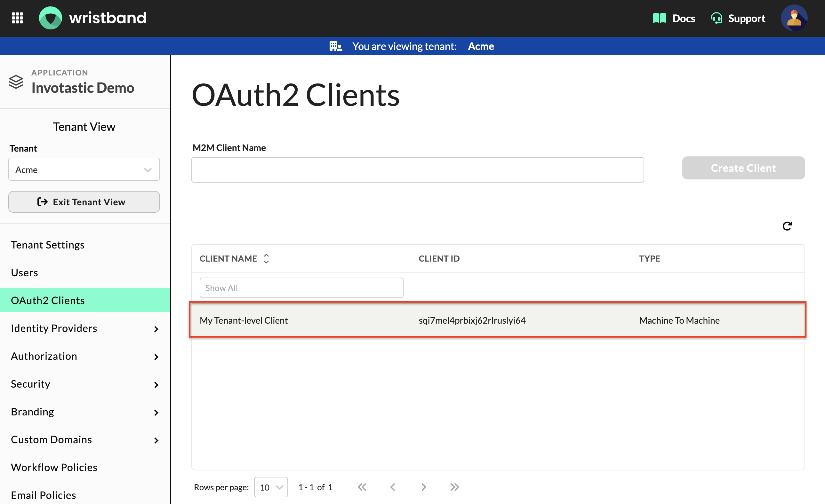
Task: Focus the M2M Client Name field
Action: (x=418, y=170)
